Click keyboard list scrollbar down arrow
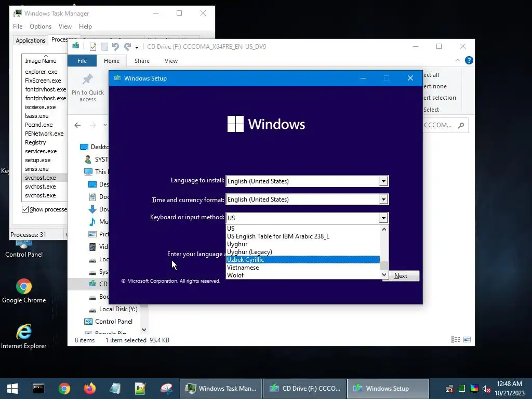Screen dimensions: 532x399 pyautogui.click(x=384, y=275)
